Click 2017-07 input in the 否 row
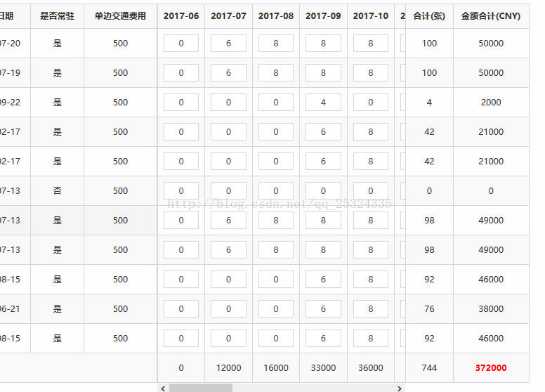 (228, 191)
